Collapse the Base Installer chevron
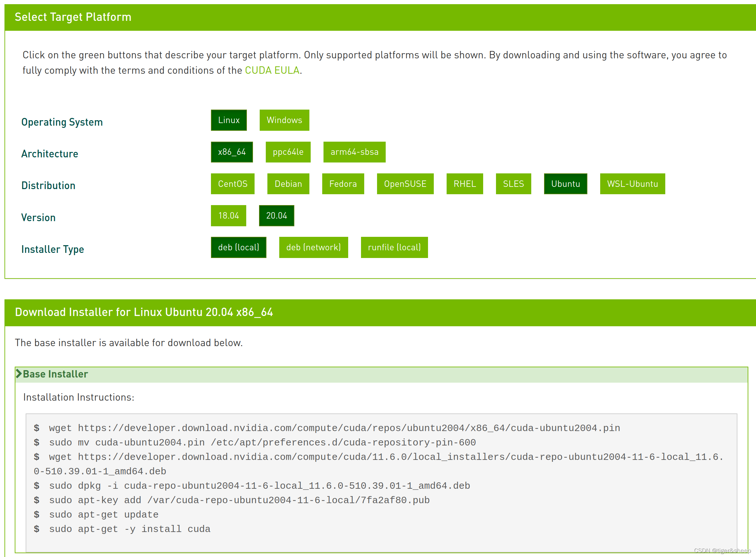This screenshot has width=756, height=557. 19,374
